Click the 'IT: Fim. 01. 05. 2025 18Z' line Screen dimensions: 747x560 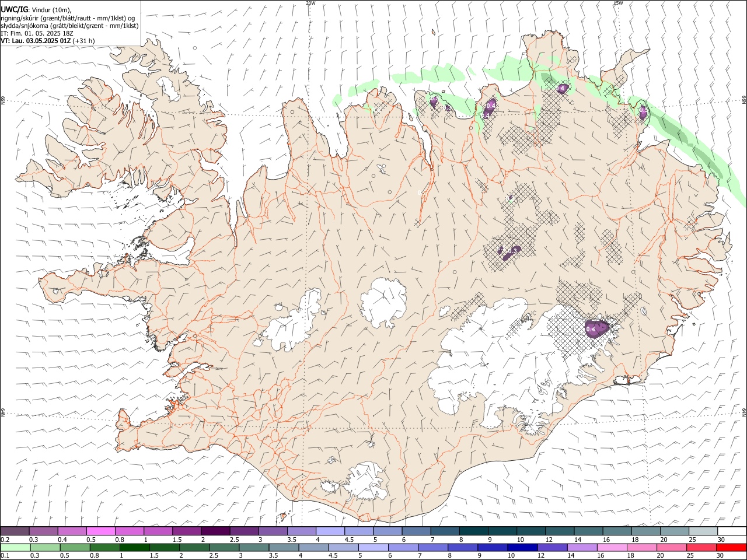(x=37, y=33)
